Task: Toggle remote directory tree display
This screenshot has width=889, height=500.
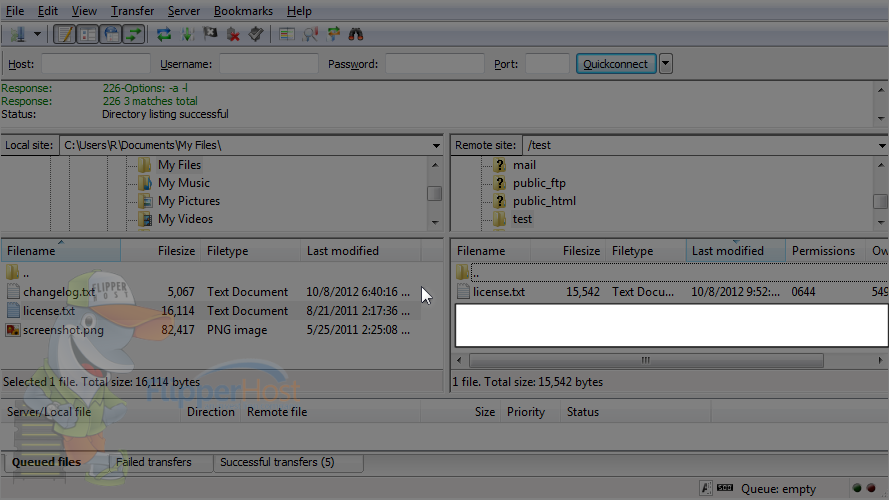Action: click(x=111, y=35)
